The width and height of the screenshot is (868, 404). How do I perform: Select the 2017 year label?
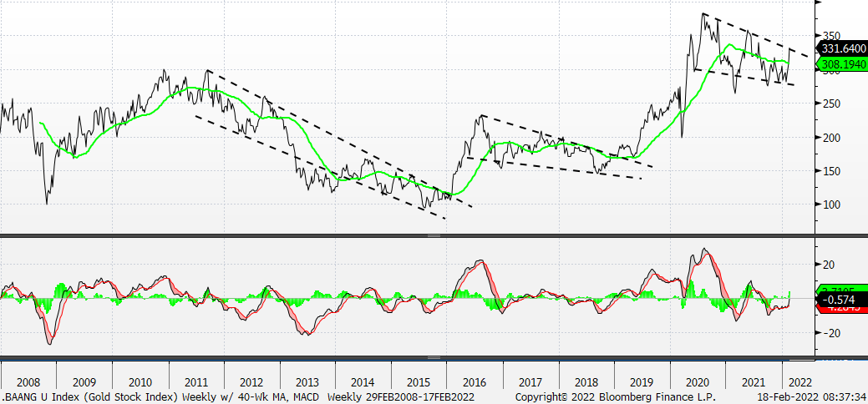click(530, 382)
